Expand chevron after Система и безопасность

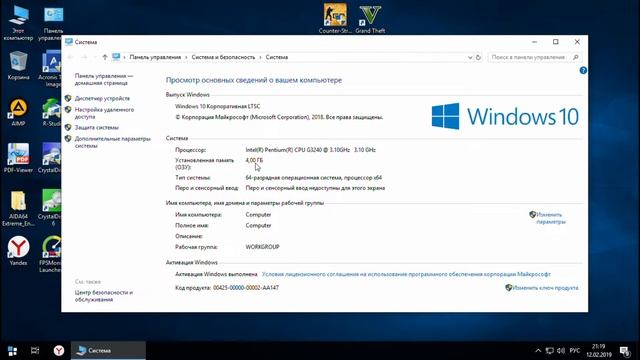pos(260,57)
